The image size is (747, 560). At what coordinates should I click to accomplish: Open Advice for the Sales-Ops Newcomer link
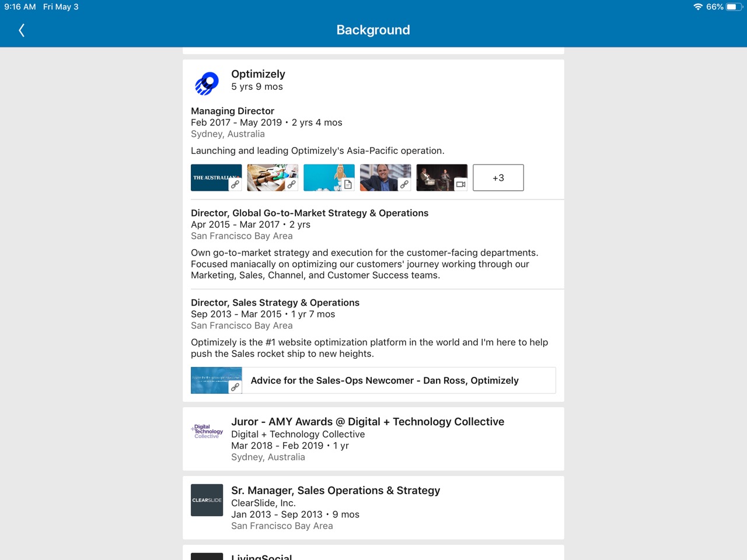click(385, 380)
